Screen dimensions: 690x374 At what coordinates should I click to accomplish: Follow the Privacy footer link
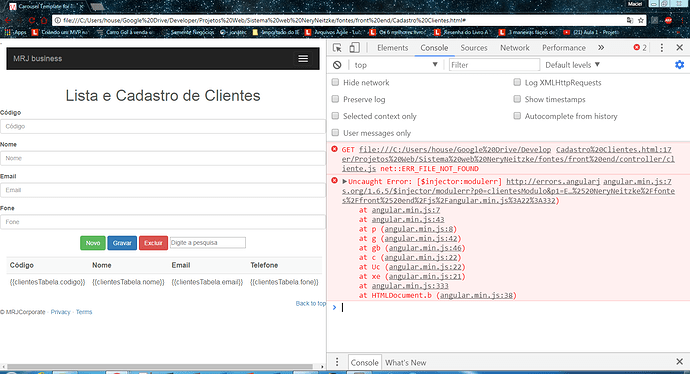60,312
